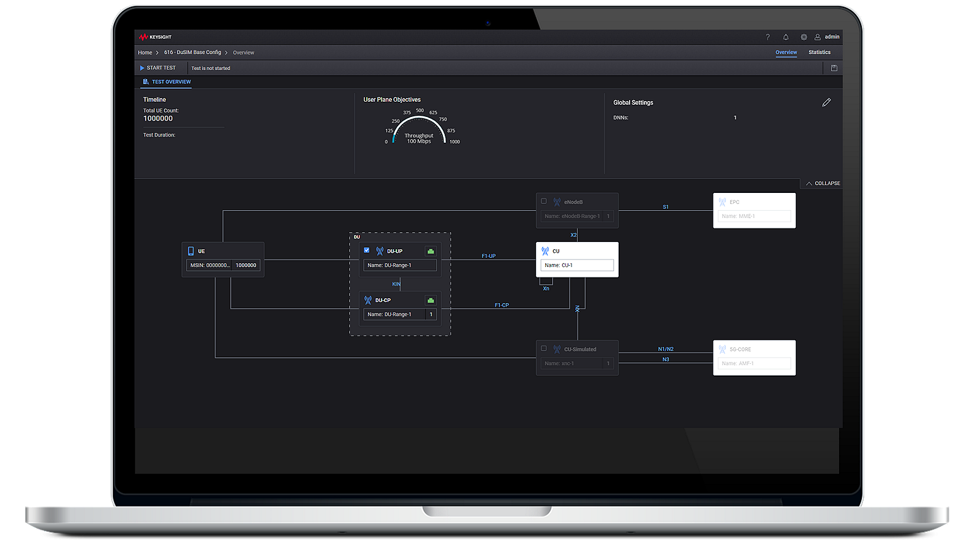Screen dimensions: 980x550
Task: Click the Test Duration label
Action: tap(159, 135)
